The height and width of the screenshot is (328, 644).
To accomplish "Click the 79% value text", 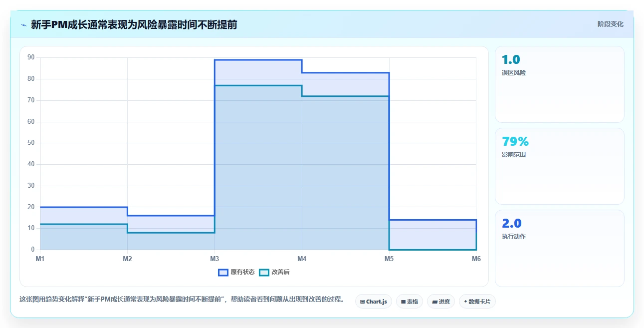I will 515,142.
